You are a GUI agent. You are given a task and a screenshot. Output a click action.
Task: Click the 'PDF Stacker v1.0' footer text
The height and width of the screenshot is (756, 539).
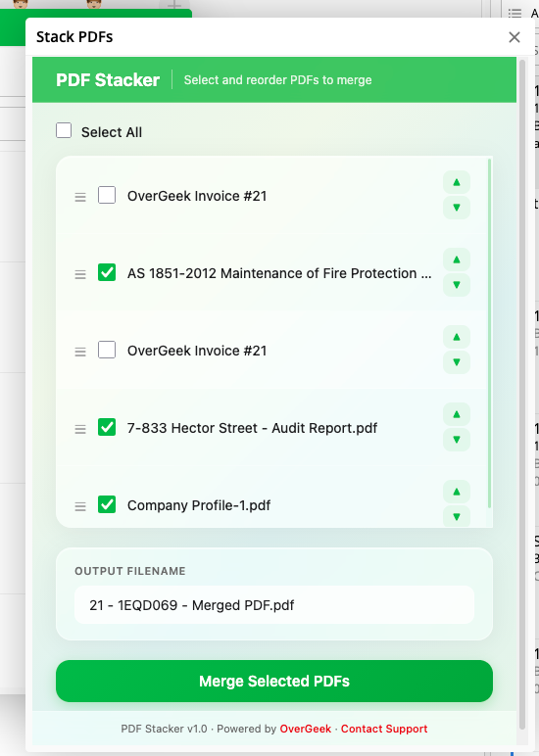click(x=164, y=729)
